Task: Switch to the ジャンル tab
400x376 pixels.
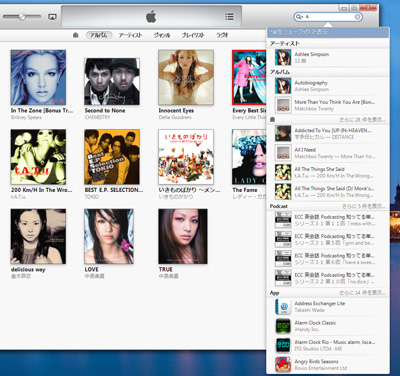Action: click(x=162, y=35)
